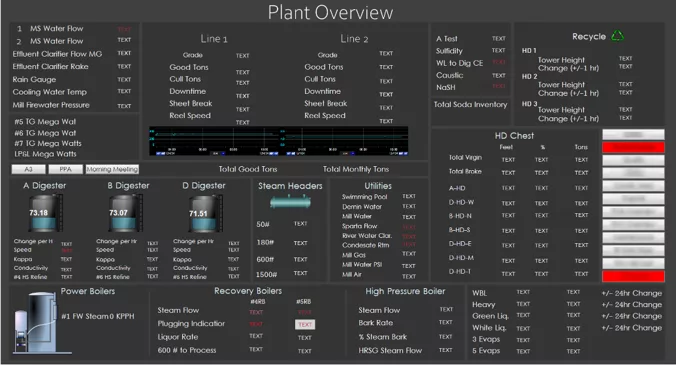676x365 pixels.
Task: Click the WL to Dig CE label
Action: 460,63
